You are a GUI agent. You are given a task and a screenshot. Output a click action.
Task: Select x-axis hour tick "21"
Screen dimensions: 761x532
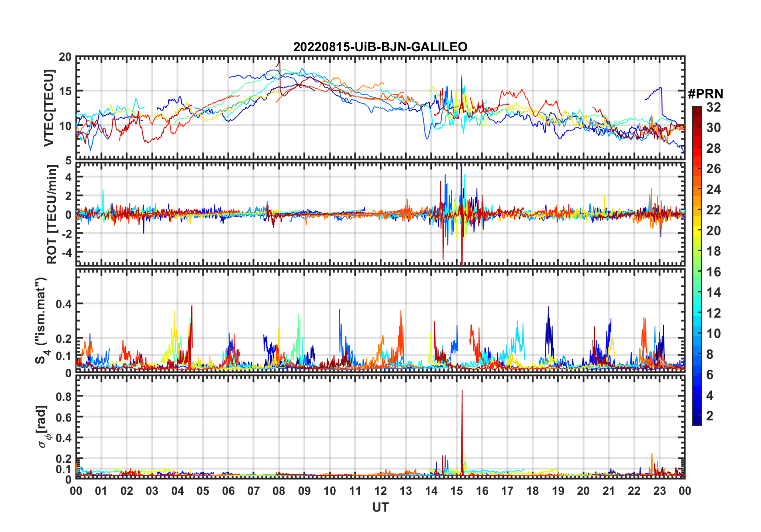[x=609, y=491]
